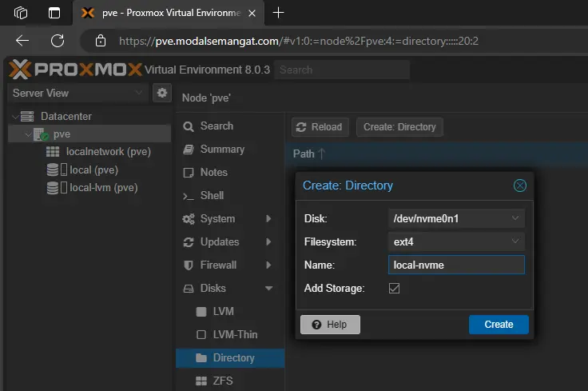Viewport: 588px width, 391px height.
Task: Expand the System submenu arrow
Action: (x=268, y=218)
